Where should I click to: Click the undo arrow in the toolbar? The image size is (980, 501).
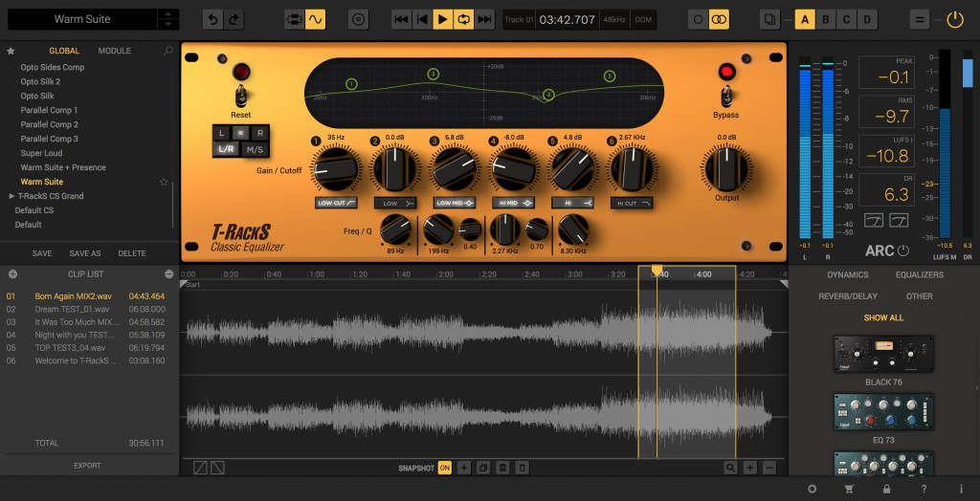[212, 19]
